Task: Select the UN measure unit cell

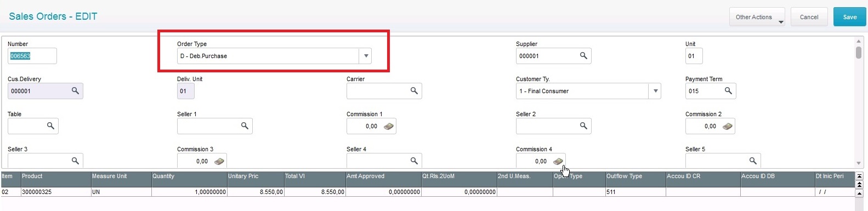Action: (121, 192)
